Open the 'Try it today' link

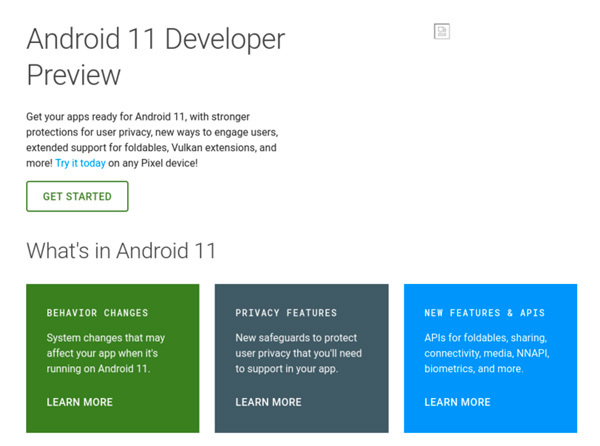(x=80, y=163)
